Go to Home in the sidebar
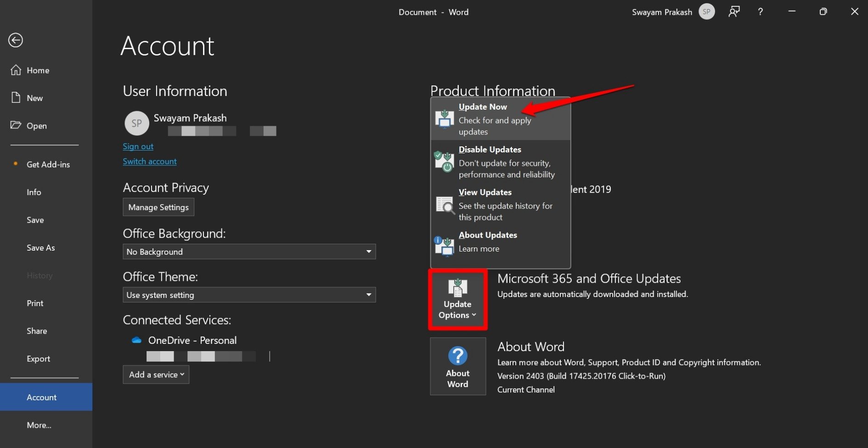Image resolution: width=868 pixels, height=448 pixels. (38, 70)
